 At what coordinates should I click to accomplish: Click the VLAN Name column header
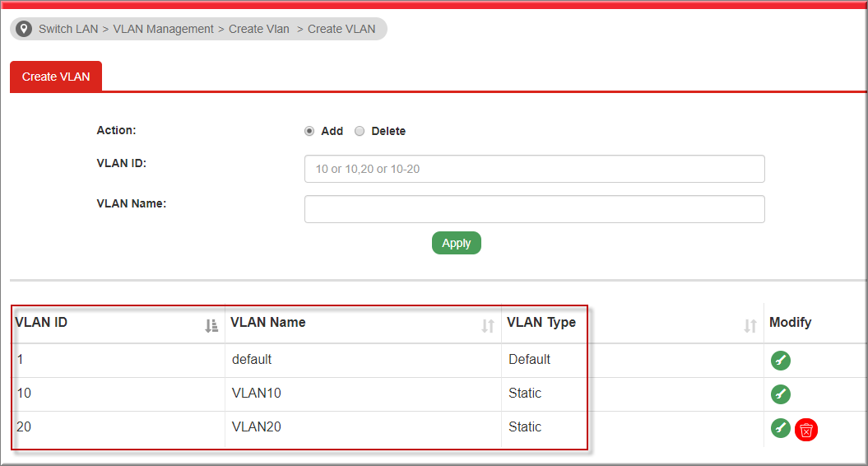(363, 323)
